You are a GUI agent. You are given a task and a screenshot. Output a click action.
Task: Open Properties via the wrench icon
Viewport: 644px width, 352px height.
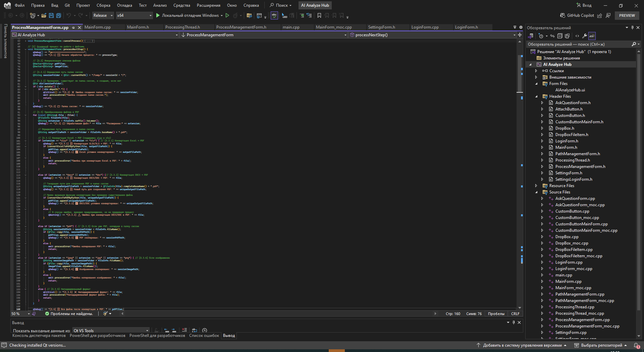click(585, 36)
